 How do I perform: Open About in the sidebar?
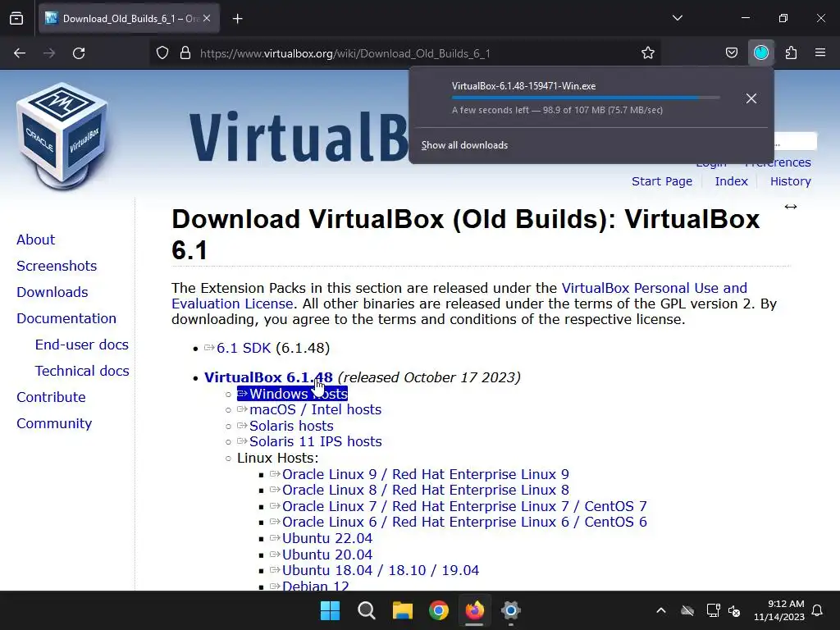35,240
